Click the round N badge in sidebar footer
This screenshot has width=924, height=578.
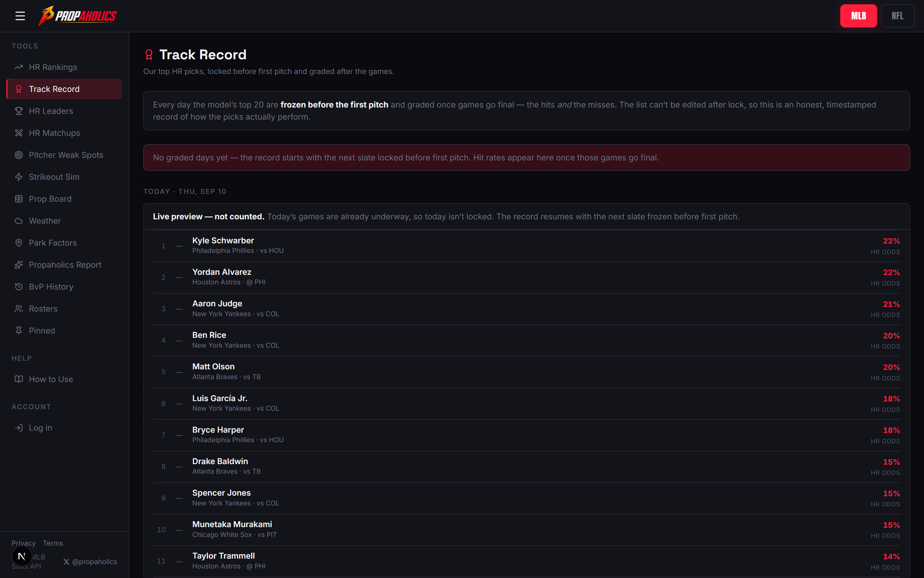(22, 556)
